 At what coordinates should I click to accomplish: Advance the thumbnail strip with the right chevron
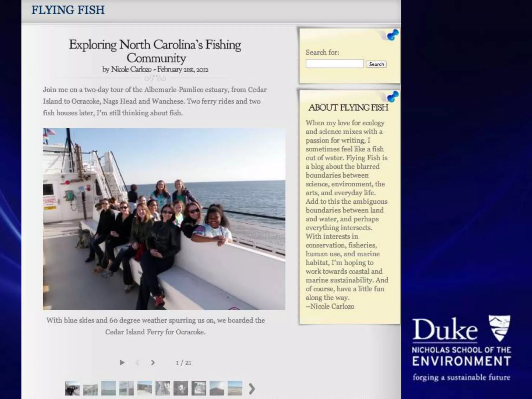click(x=251, y=389)
